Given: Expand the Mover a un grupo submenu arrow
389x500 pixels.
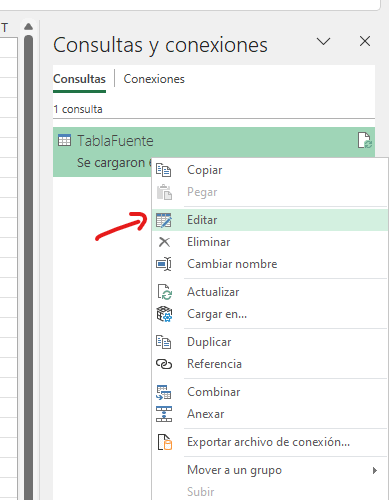Looking at the screenshot, I should 375,470.
